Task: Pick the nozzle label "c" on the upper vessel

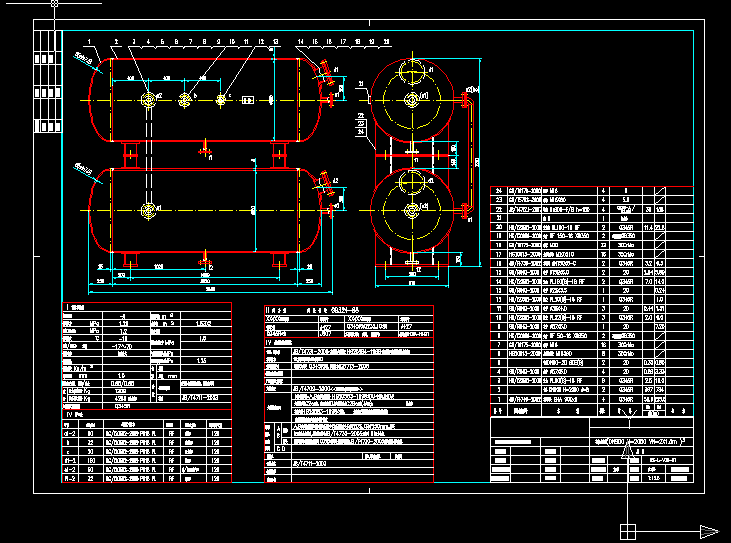Action: (230, 96)
